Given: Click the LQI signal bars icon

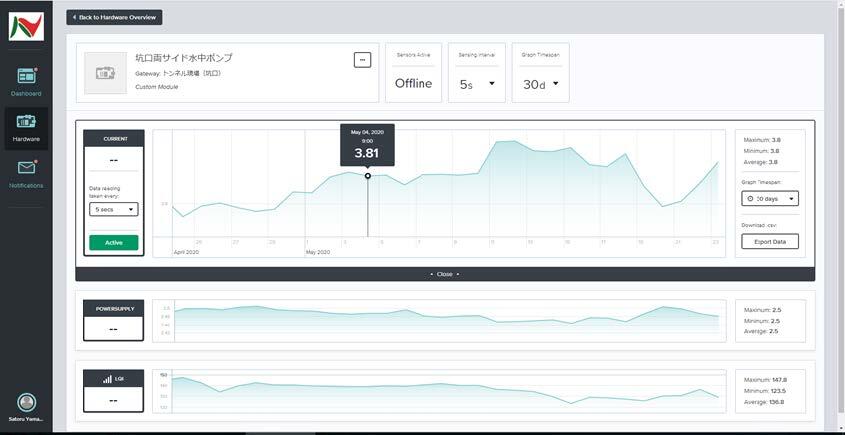Looking at the screenshot, I should click(107, 380).
